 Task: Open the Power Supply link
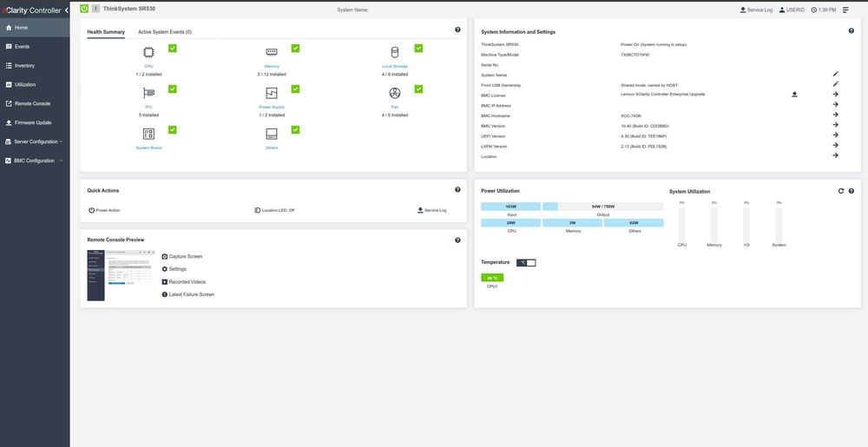coord(272,107)
